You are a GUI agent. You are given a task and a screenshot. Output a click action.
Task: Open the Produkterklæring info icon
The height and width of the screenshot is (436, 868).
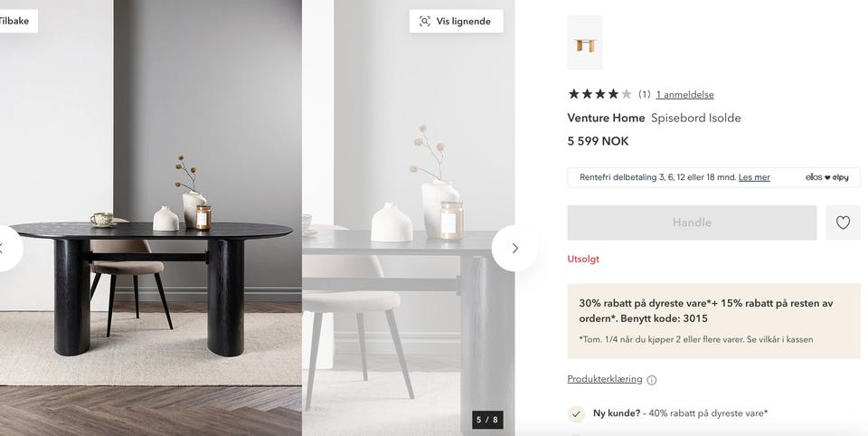652,380
